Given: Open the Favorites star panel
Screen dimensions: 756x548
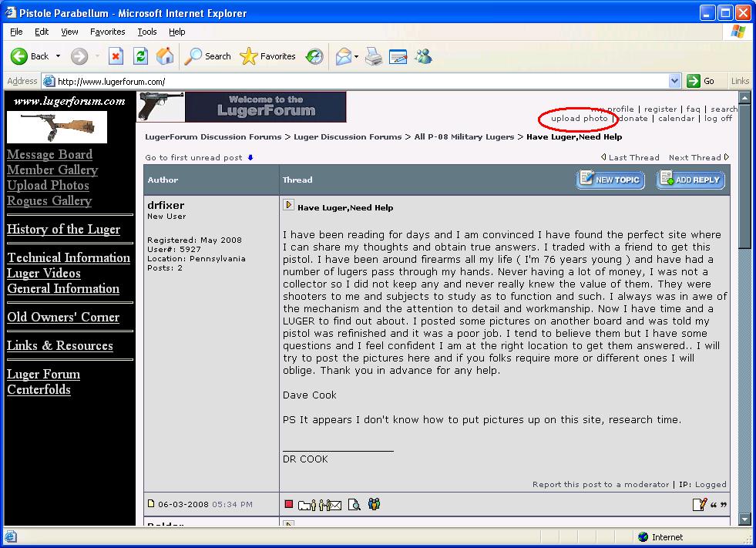Looking at the screenshot, I should click(267, 56).
